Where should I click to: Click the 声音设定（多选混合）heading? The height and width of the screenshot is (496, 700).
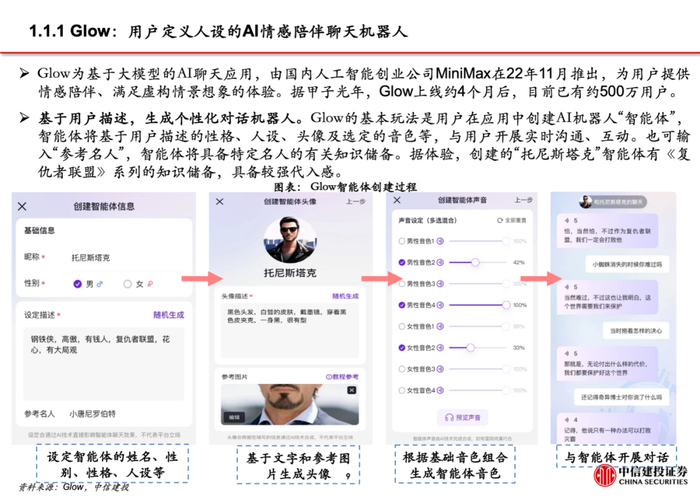428,221
